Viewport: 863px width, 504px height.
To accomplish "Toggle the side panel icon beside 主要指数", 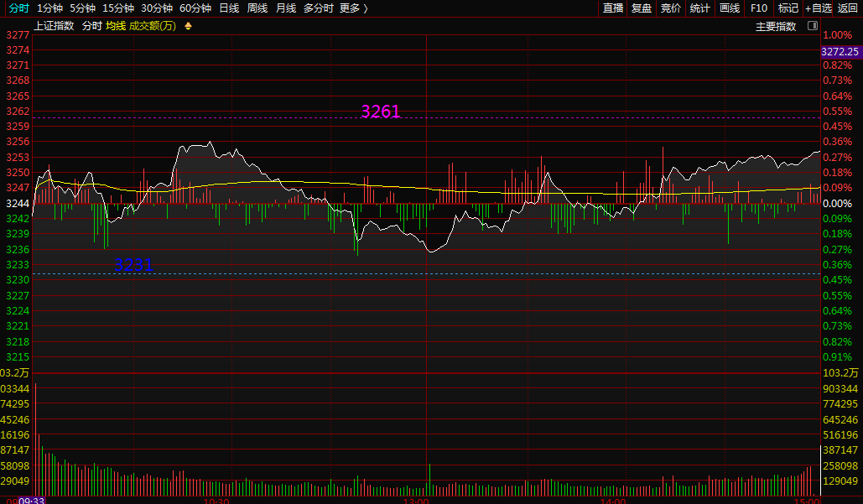I will [x=812, y=26].
